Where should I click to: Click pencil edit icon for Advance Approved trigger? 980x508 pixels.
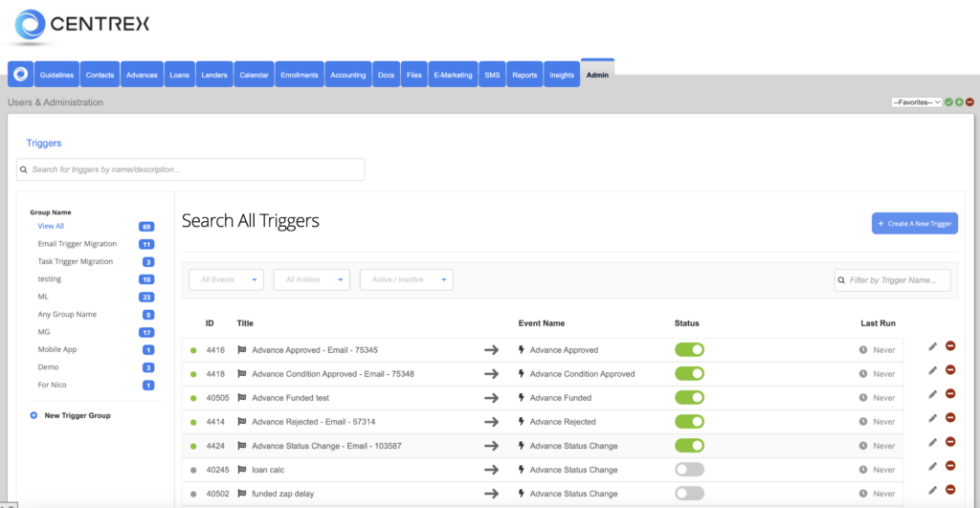(x=932, y=346)
